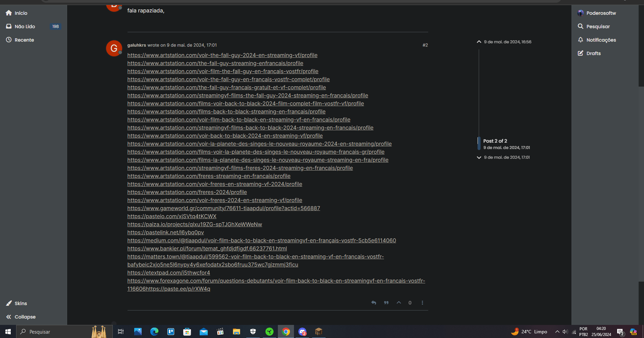Open the galuhkrs username link
The image size is (644, 338).
coord(137,45)
